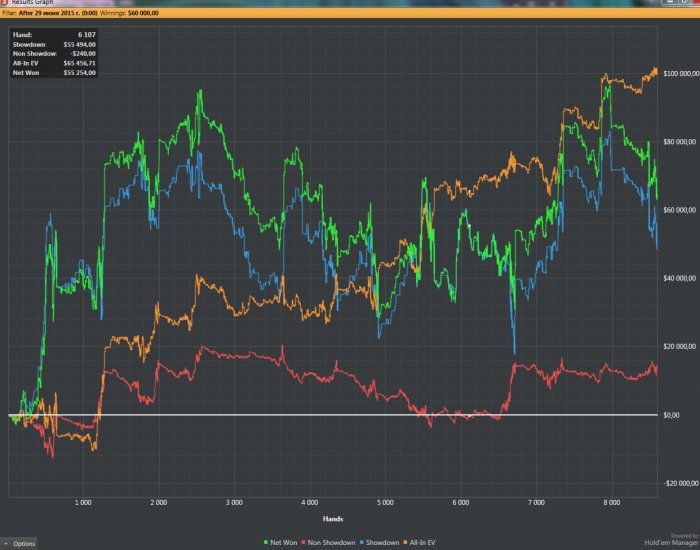Toggle the All-In EV legend entry
The image size is (700, 550).
(419, 542)
